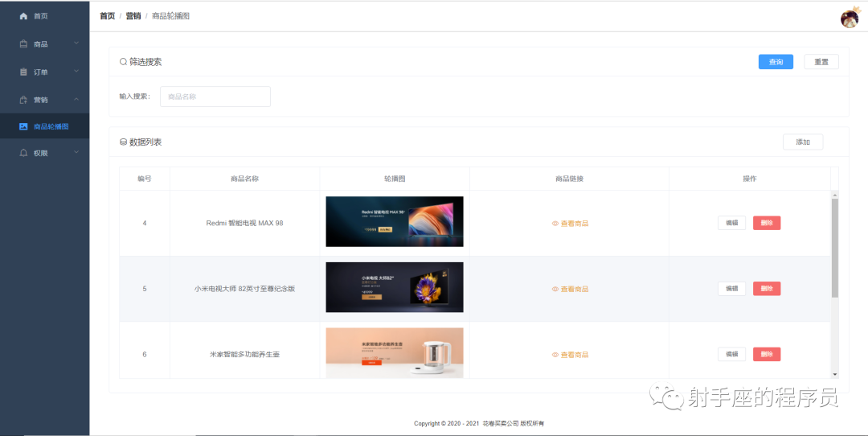Click the 商品轮播图 picture icon in sidebar
Viewport: 868px width, 436px height.
[x=23, y=126]
